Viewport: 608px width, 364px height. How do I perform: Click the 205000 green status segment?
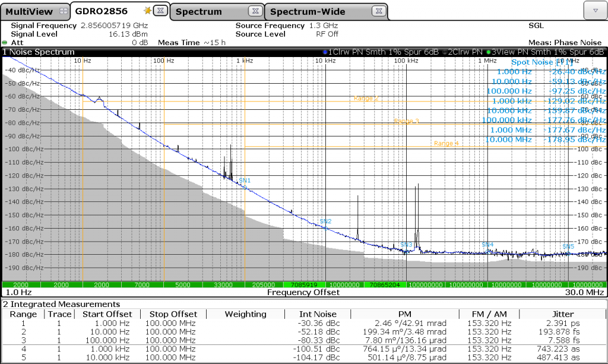click(x=264, y=285)
